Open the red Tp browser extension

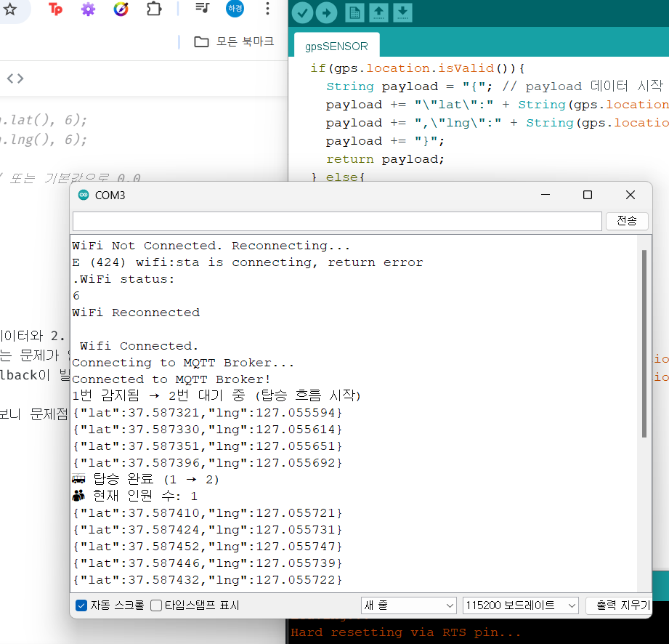55,9
